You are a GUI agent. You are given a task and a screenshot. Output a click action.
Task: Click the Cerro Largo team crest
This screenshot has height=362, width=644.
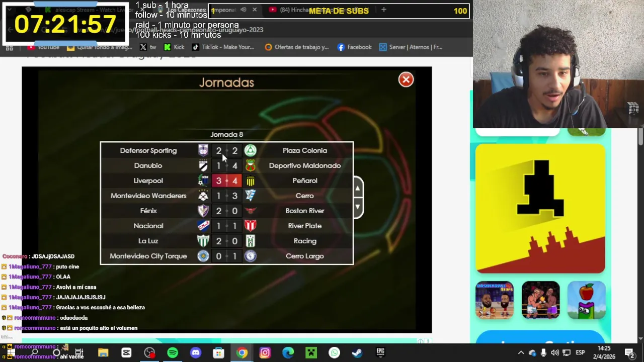point(250,256)
